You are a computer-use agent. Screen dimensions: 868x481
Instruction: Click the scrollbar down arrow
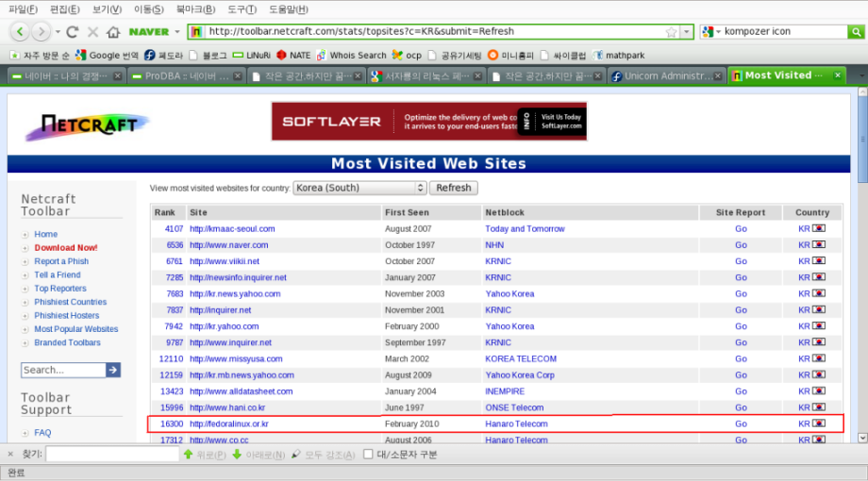(x=862, y=438)
